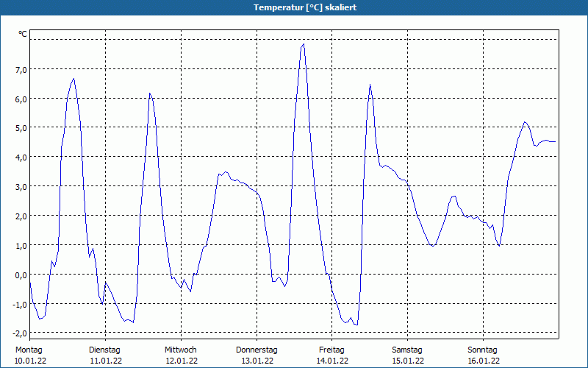
Task: Click the 16.01.22 date label
Action: [x=484, y=361]
